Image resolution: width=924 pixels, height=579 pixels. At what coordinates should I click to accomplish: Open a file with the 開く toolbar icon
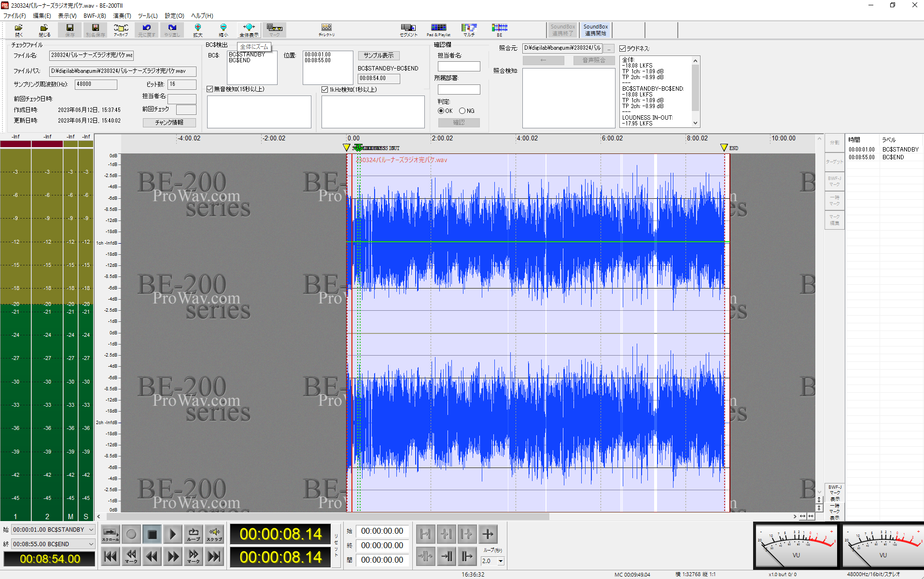(x=19, y=30)
